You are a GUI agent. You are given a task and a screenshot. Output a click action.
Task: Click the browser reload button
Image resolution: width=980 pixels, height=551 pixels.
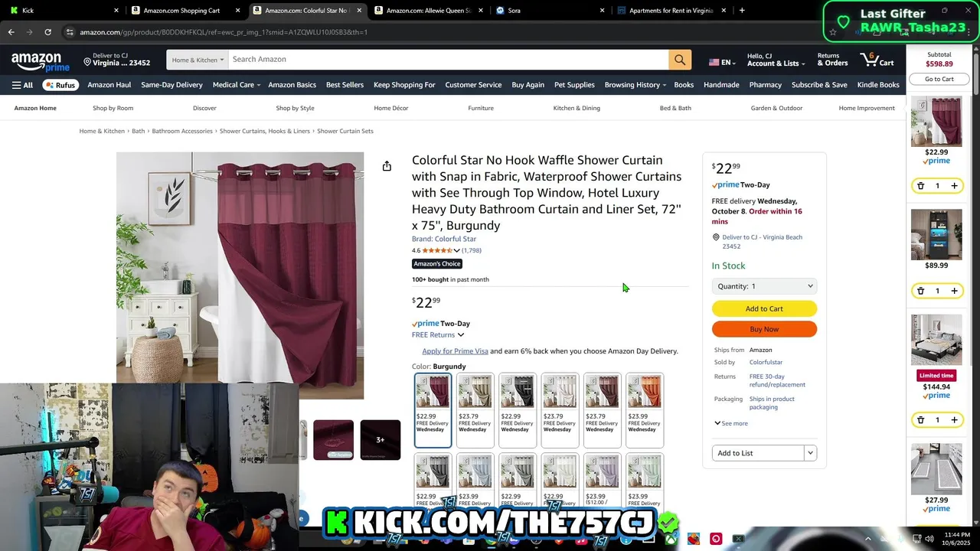47,32
